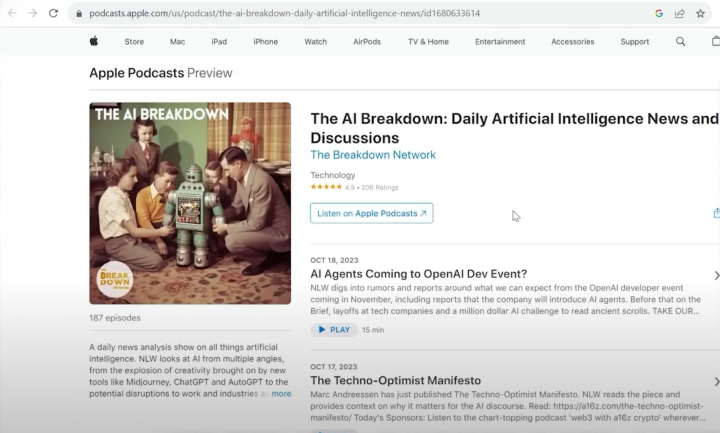
Task: Reload the page with the refresh icon
Action: coord(53,13)
